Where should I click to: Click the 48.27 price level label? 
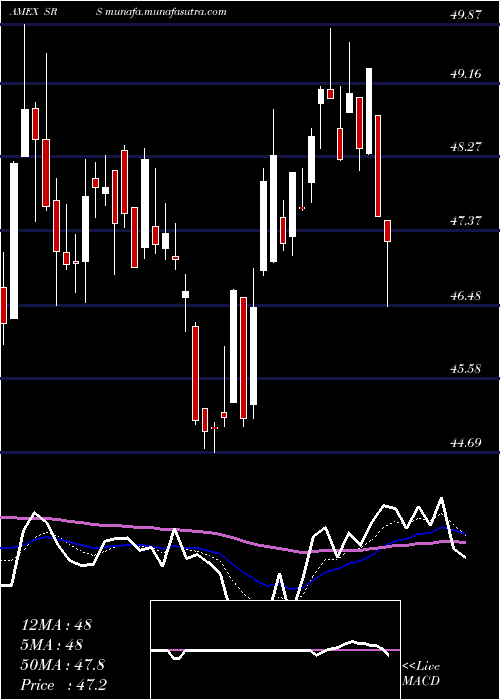(x=466, y=147)
